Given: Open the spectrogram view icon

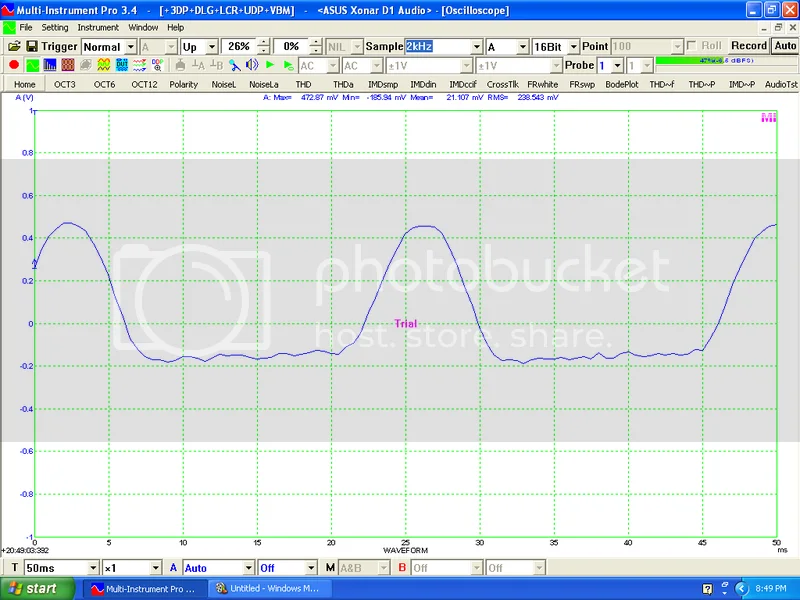Looking at the screenshot, I should click(x=68, y=65).
